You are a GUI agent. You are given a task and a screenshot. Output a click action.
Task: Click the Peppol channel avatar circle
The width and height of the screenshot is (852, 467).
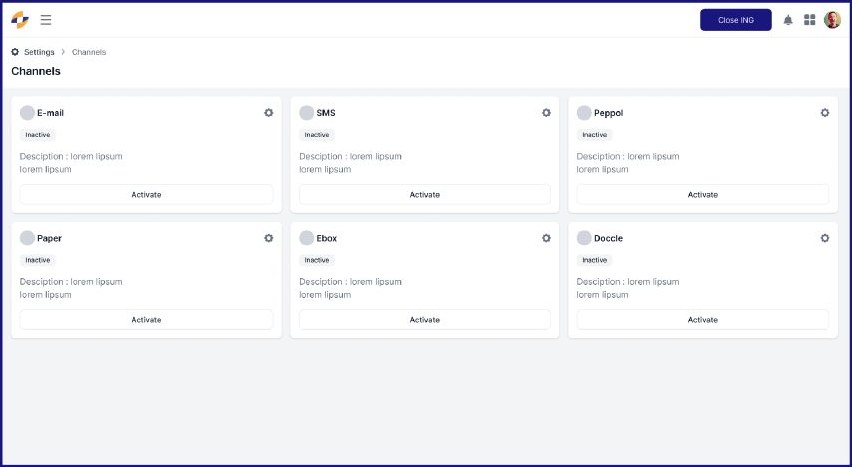click(584, 113)
